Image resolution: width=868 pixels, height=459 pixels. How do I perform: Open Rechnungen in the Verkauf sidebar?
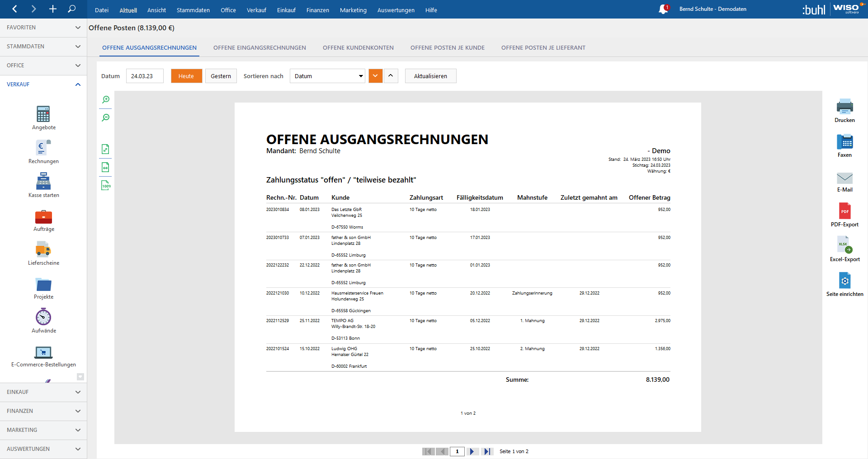point(43,148)
